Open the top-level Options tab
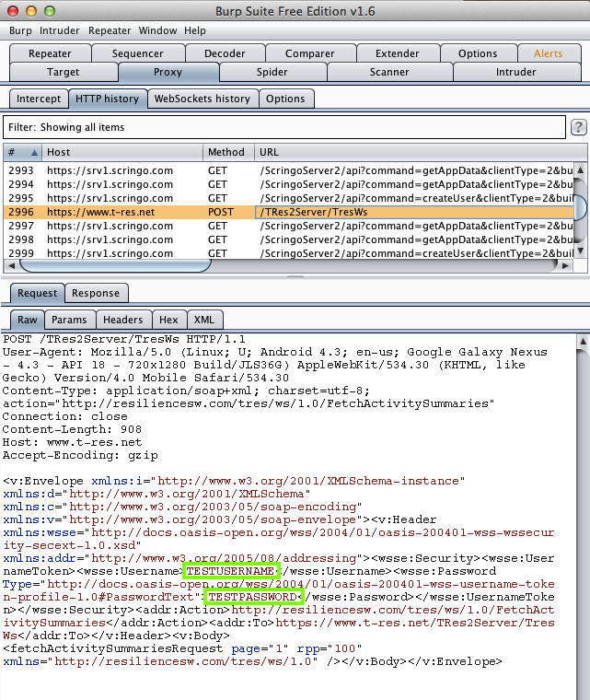Viewport: 590px width, 700px height. (x=478, y=53)
